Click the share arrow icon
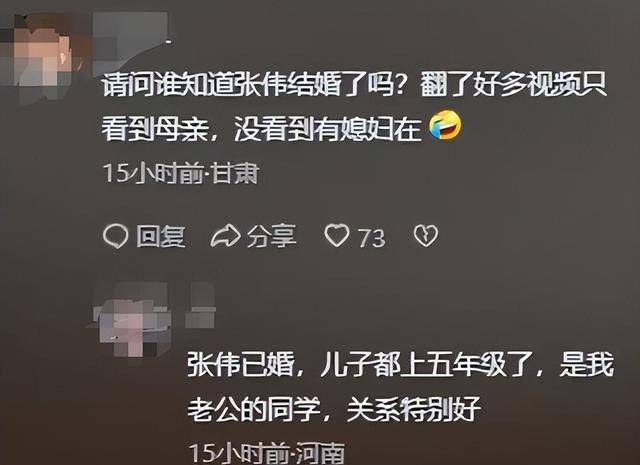Screen dimensions: 640x465 pyautogui.click(x=225, y=236)
